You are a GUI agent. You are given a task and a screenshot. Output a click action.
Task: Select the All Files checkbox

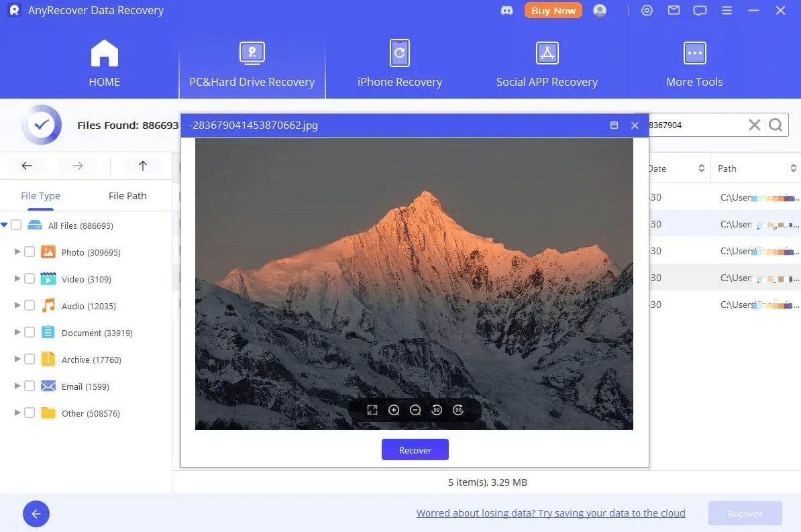pyautogui.click(x=16, y=225)
